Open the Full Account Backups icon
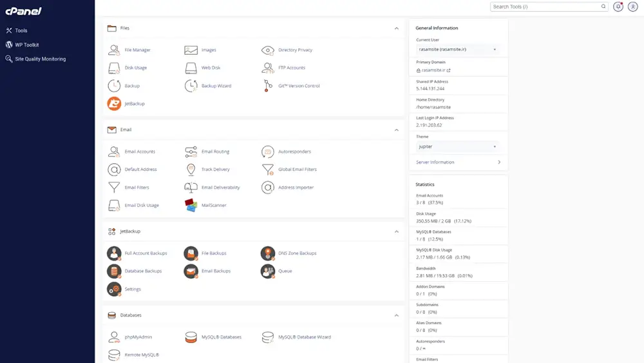Screen dimensions: 644x363 tap(114, 253)
